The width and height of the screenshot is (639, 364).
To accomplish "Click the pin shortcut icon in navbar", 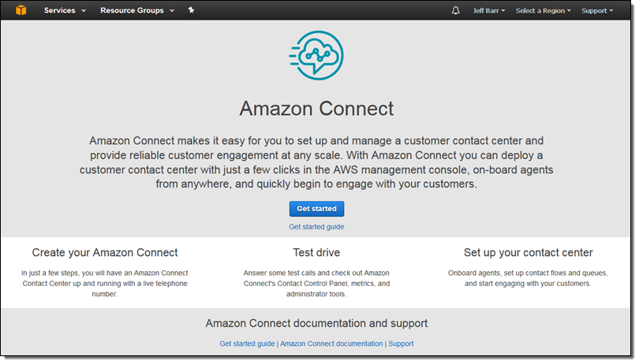I will tap(191, 10).
